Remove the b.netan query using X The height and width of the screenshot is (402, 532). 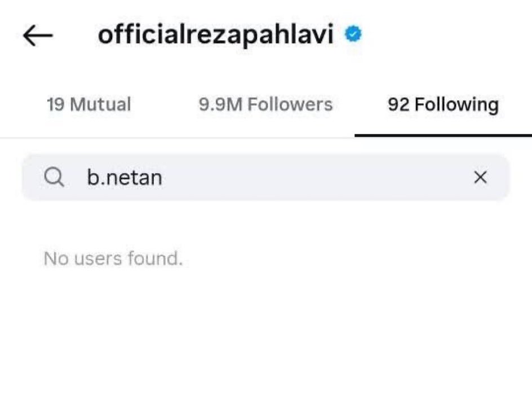coord(480,177)
